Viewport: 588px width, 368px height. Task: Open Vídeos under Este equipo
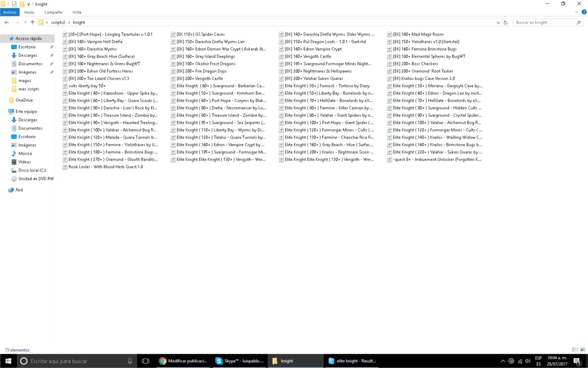click(x=24, y=162)
